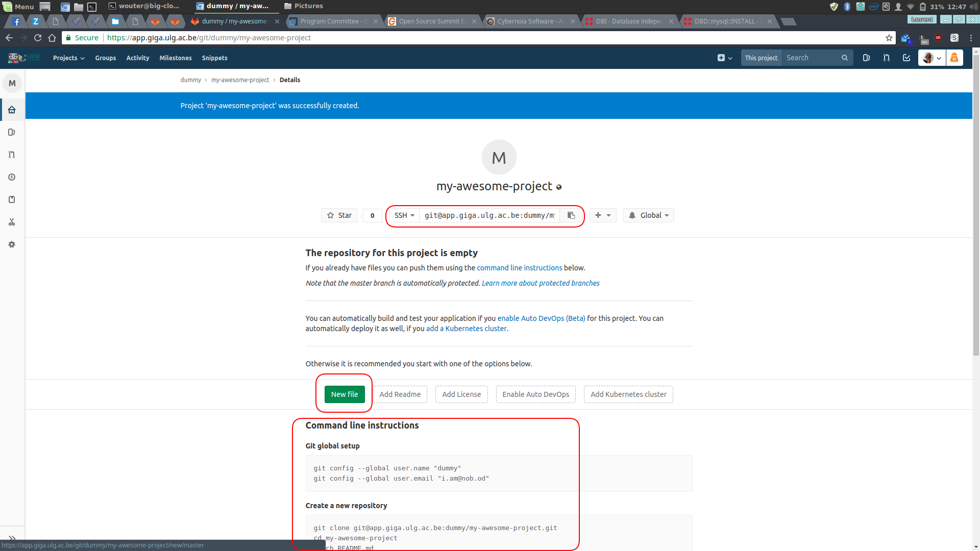Screen dimensions: 980x551
Task: Open the user avatar dropdown menu
Action: (932, 58)
